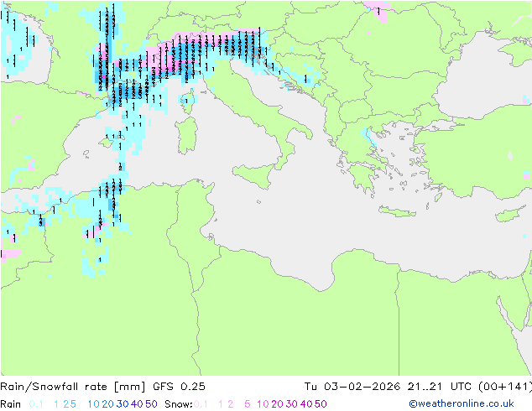The image size is (532, 411).
Task: Select the Snow 40 legend value
Action: point(306,404)
